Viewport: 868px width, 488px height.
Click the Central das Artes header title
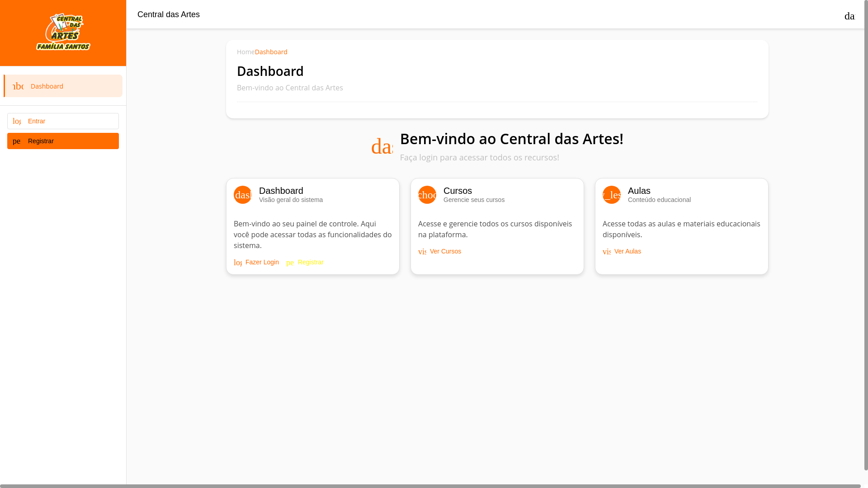pyautogui.click(x=169, y=14)
